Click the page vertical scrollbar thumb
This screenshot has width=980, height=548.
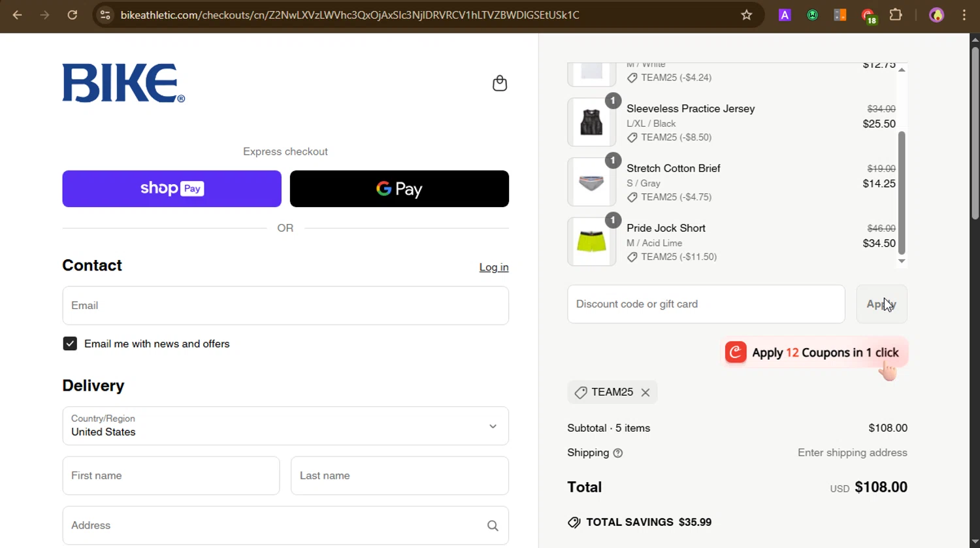(x=975, y=133)
